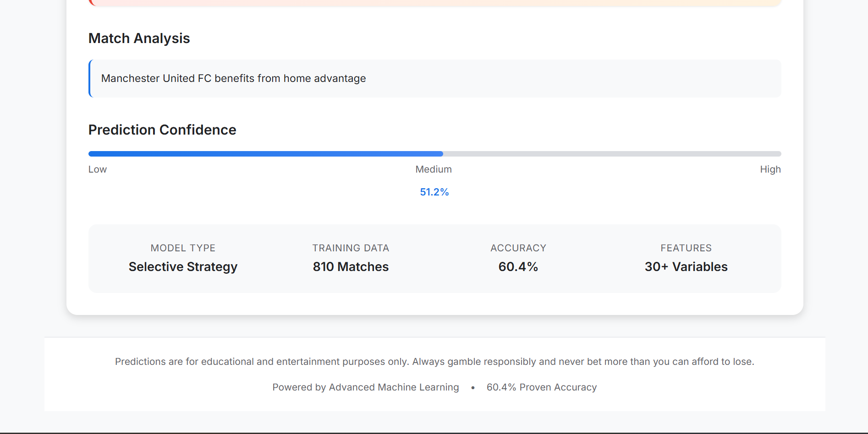The width and height of the screenshot is (868, 434).
Task: Click the Match Analysis heading
Action: click(139, 38)
